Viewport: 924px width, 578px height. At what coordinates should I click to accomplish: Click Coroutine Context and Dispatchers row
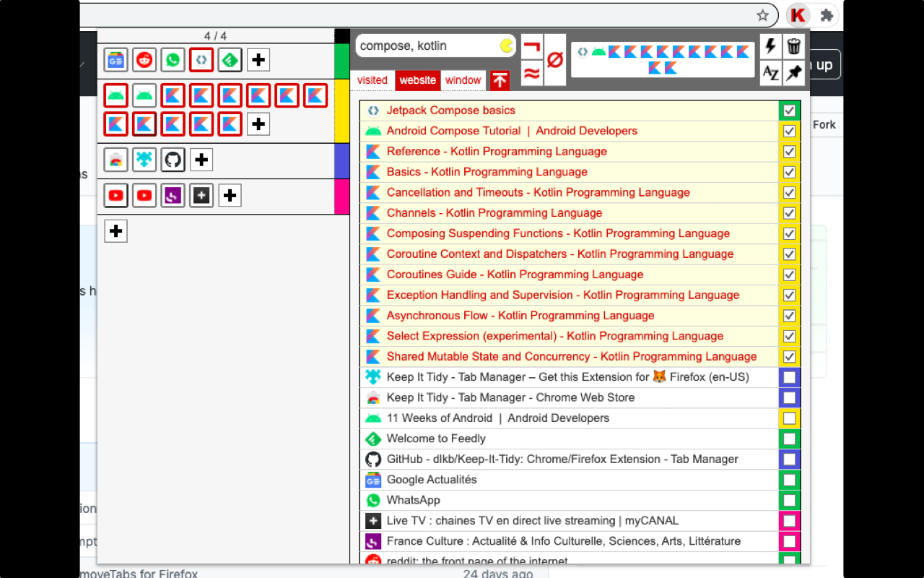point(570,254)
